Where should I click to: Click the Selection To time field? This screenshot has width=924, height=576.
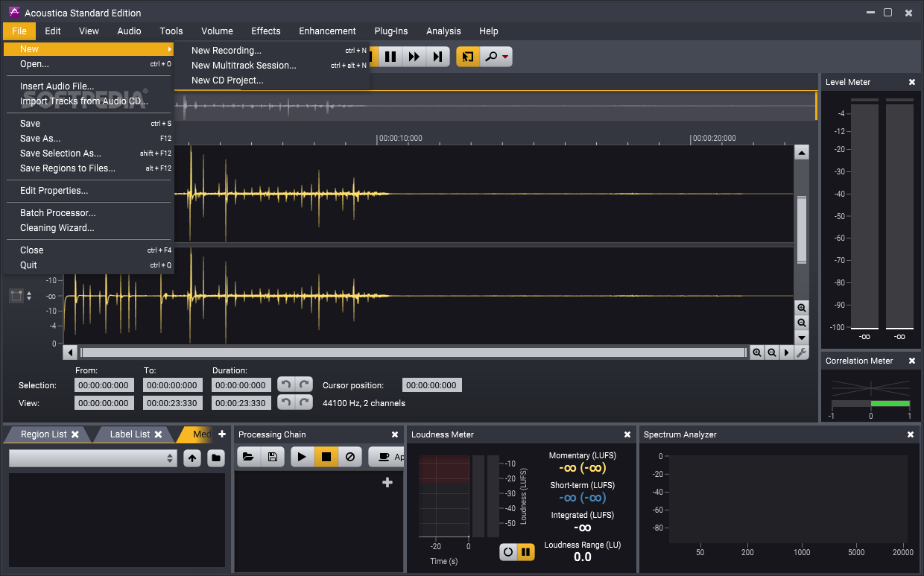173,385
